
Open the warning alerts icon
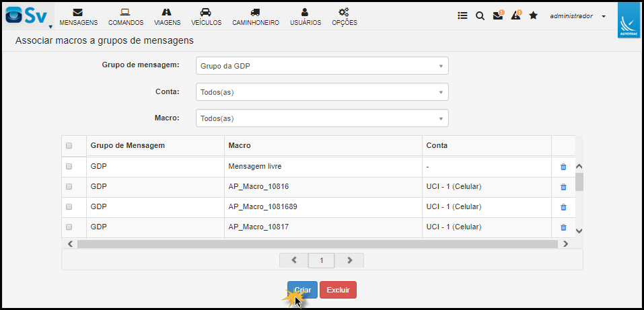(x=516, y=15)
